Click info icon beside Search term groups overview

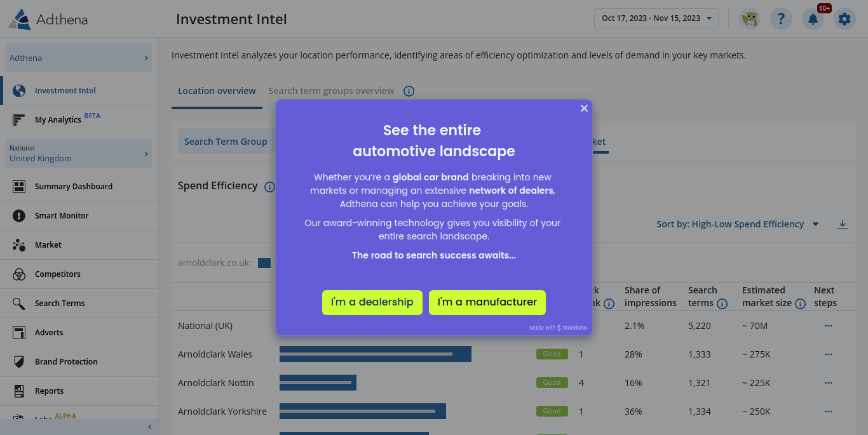pyautogui.click(x=409, y=91)
